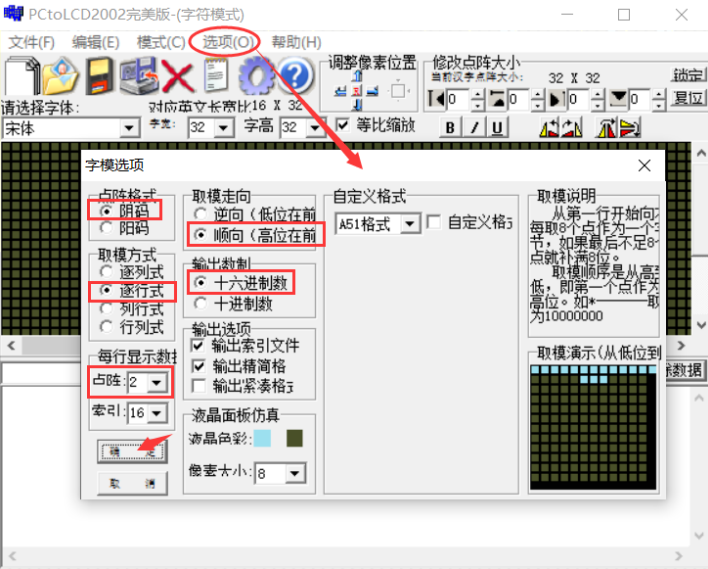Click the vertical flip icon

(630, 128)
